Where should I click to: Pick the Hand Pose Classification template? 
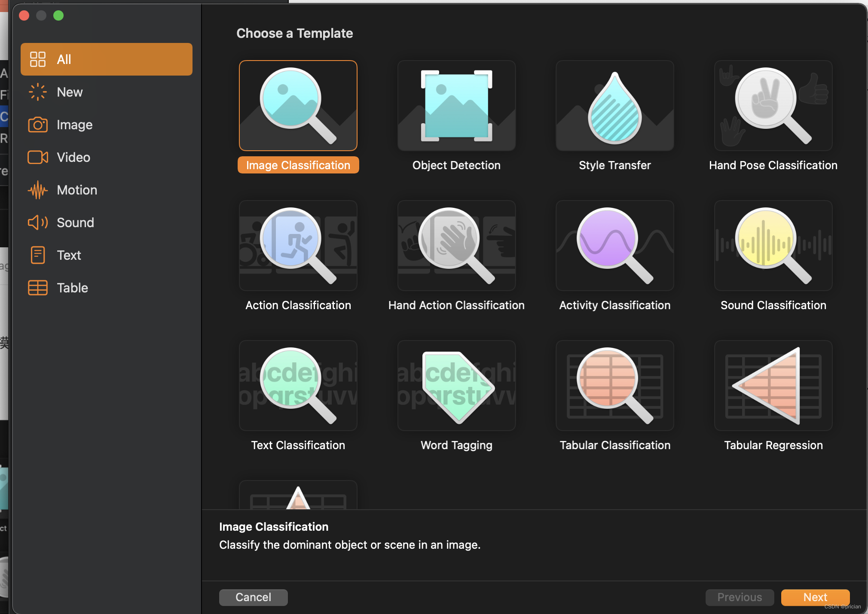coord(773,106)
